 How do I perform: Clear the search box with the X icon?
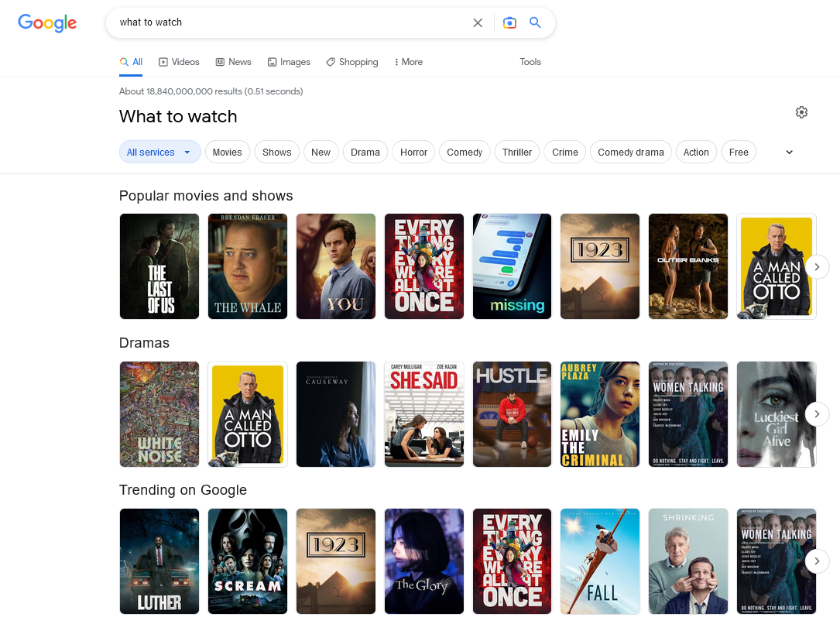478,22
